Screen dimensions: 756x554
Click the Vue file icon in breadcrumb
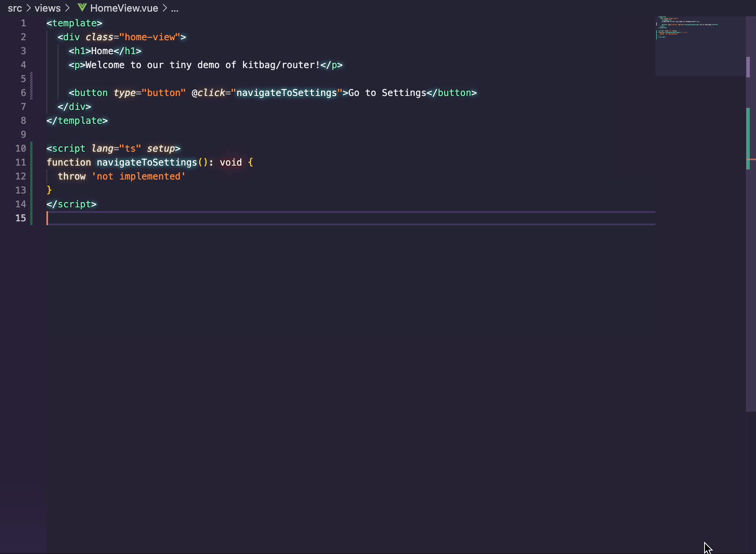coord(82,8)
